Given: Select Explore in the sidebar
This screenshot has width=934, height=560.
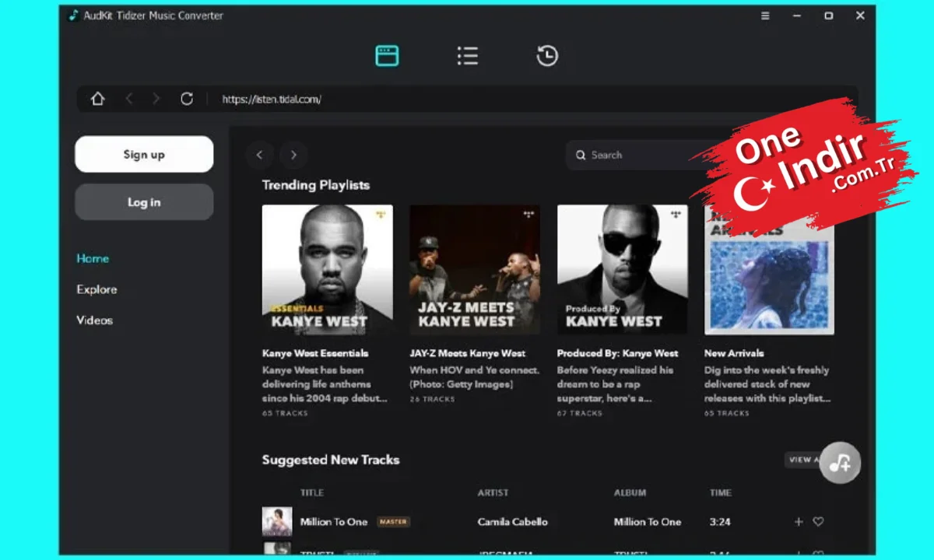Looking at the screenshot, I should 97,289.
